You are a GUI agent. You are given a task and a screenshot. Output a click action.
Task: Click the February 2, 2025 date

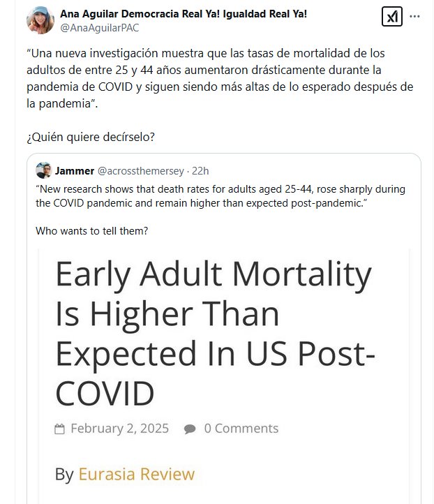pyautogui.click(x=119, y=429)
